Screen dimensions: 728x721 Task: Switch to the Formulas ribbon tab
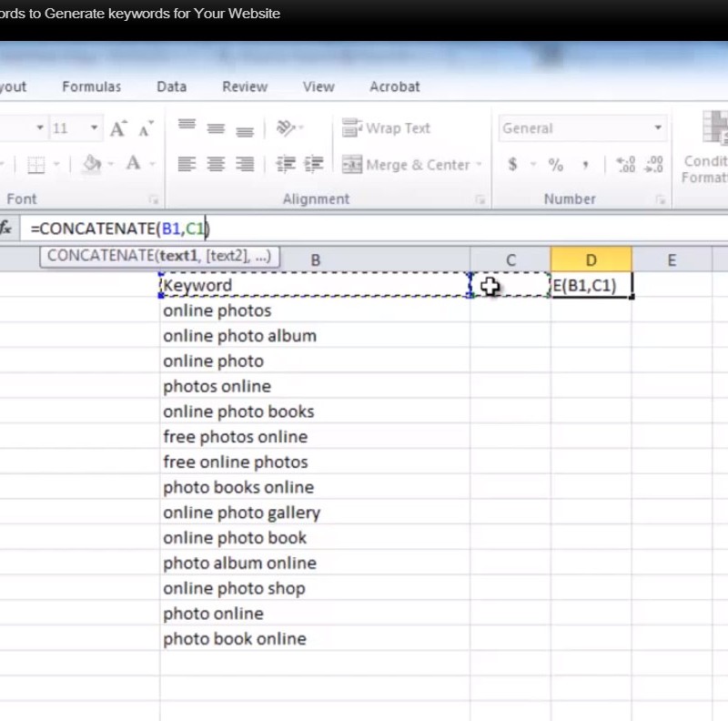click(91, 86)
